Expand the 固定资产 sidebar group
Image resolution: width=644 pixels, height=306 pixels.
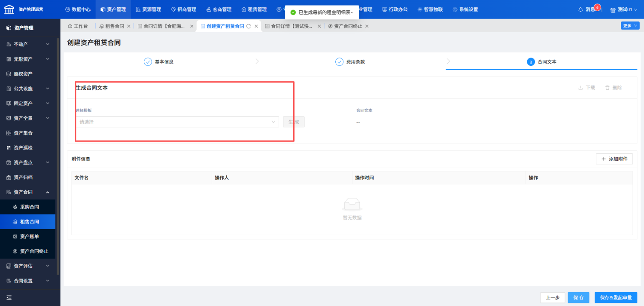[28, 103]
